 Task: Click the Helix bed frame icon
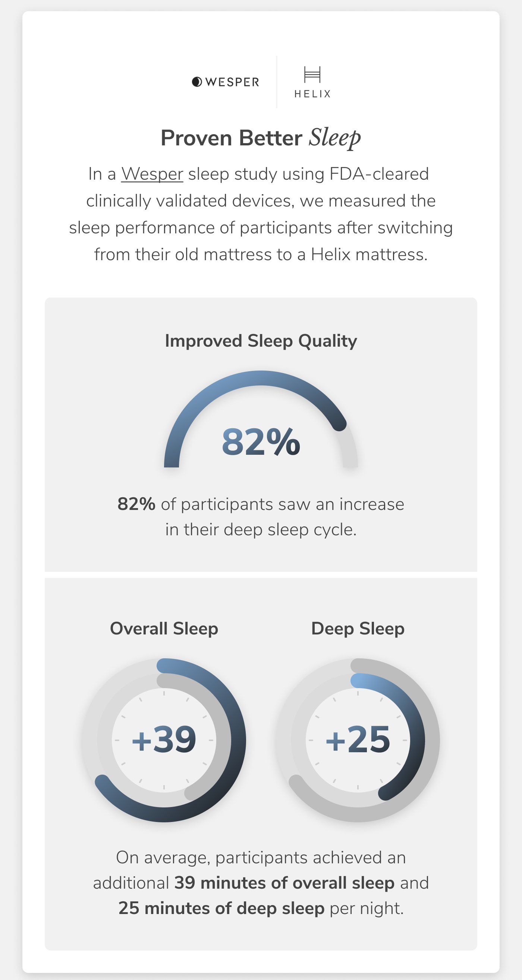click(x=312, y=75)
